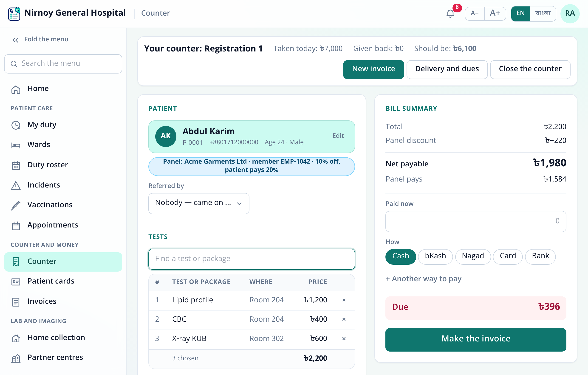Viewport: 588px width, 375px height.
Task: Switch language to বাংলা
Action: click(x=543, y=13)
